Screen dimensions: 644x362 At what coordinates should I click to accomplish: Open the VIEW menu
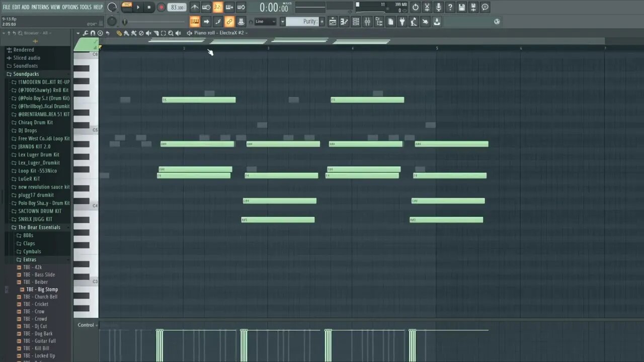point(55,7)
